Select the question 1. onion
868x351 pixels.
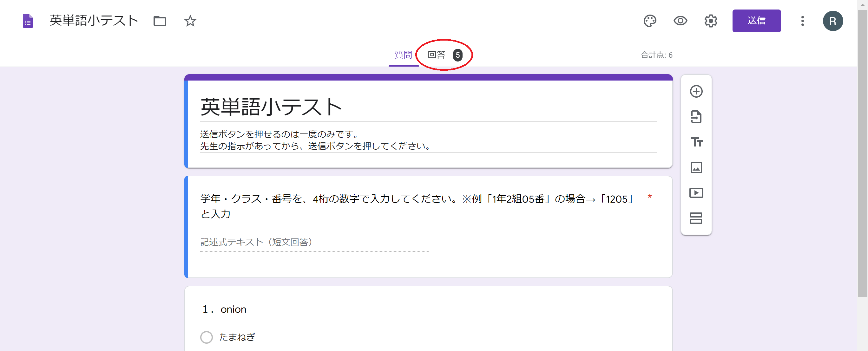click(x=224, y=309)
